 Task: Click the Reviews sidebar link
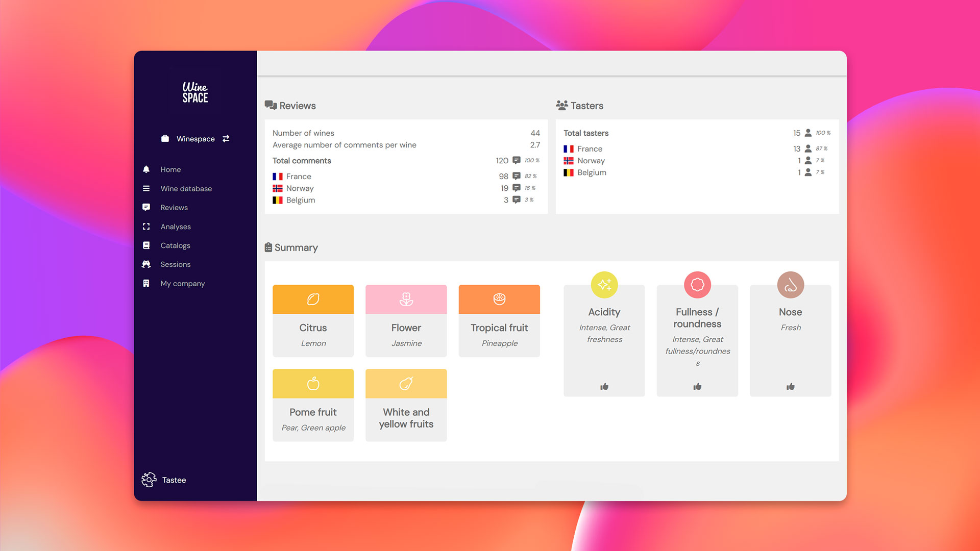pyautogui.click(x=174, y=208)
